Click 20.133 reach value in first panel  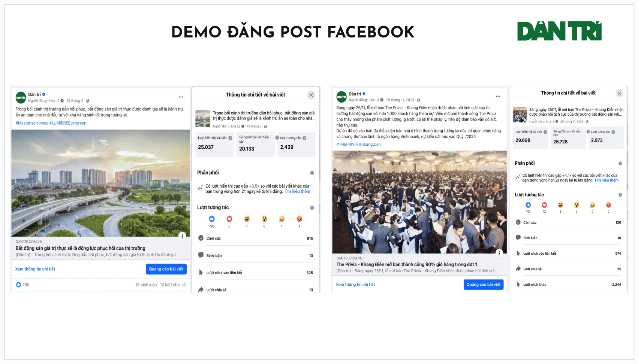(x=247, y=149)
